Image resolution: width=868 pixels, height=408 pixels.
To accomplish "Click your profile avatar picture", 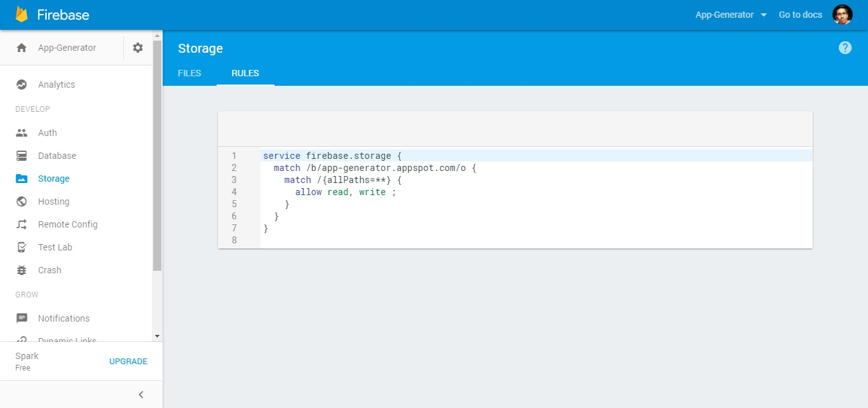I will click(x=843, y=14).
